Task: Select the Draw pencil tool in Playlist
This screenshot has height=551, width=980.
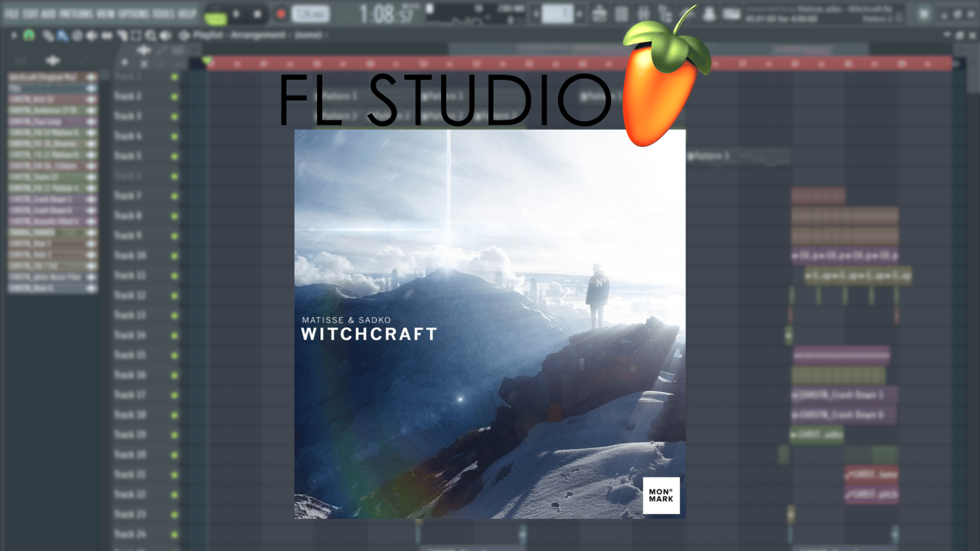Action: click(x=48, y=35)
